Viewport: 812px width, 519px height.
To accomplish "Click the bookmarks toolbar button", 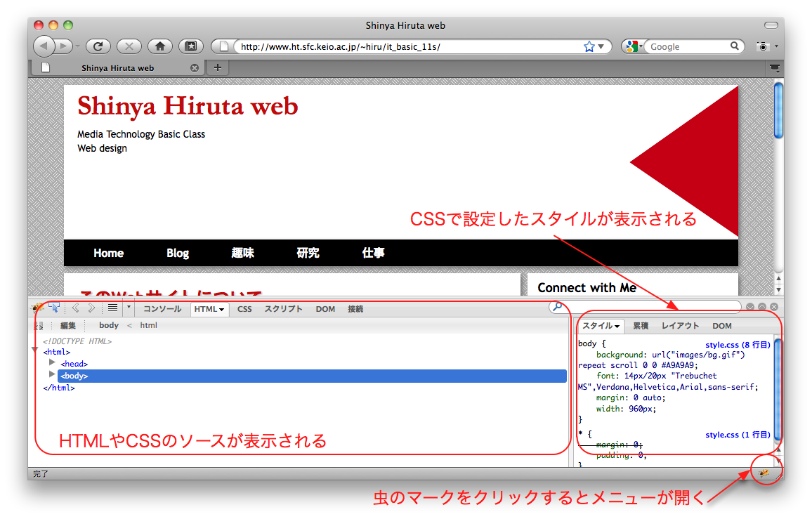I will pyautogui.click(x=190, y=46).
